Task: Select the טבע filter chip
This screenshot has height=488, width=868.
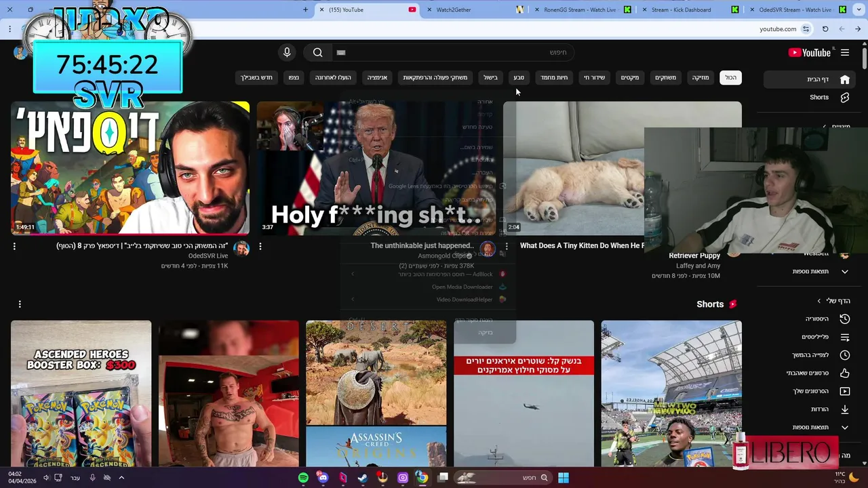Action: coord(519,78)
